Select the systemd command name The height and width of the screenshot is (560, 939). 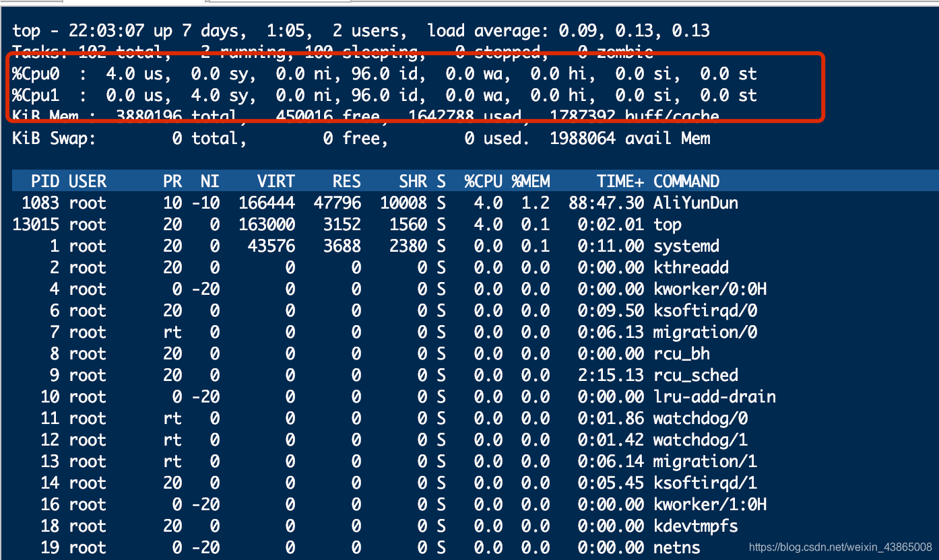point(686,246)
